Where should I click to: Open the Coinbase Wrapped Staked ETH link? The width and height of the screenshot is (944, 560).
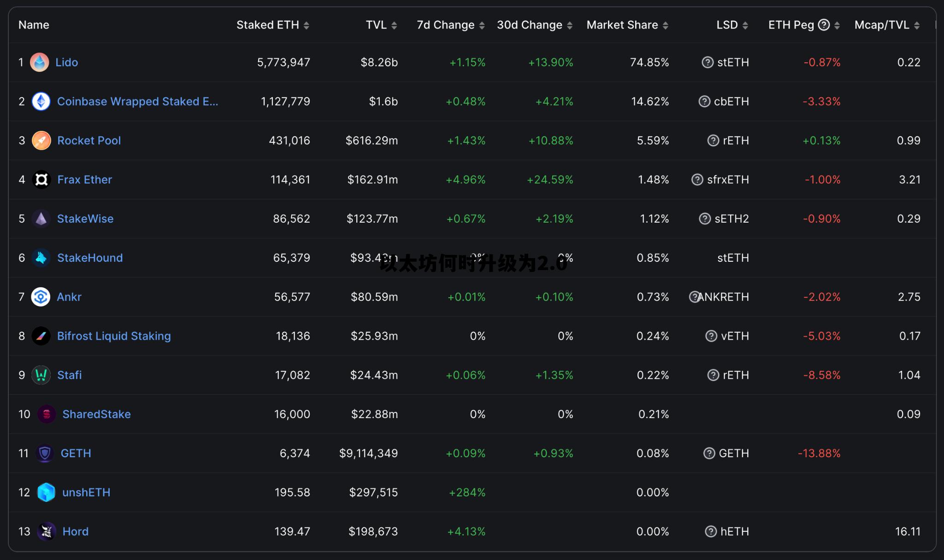pyautogui.click(x=137, y=101)
